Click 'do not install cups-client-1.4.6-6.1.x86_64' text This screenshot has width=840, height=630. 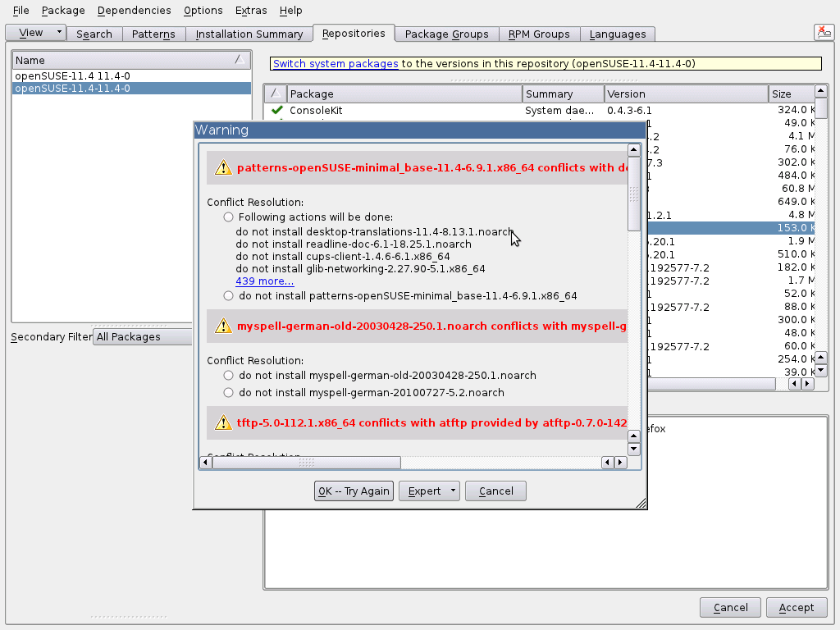pos(343,256)
